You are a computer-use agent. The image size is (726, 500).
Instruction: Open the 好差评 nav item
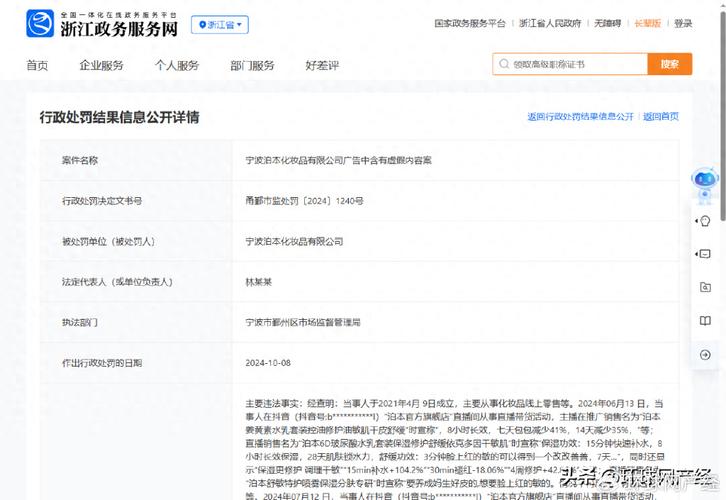pos(322,65)
